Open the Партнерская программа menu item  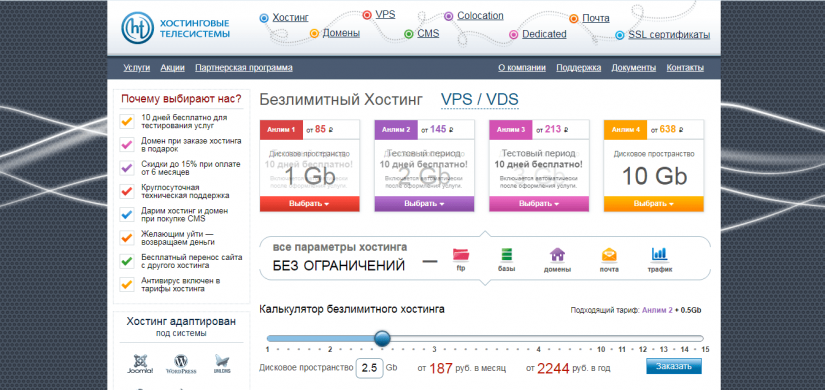(244, 68)
